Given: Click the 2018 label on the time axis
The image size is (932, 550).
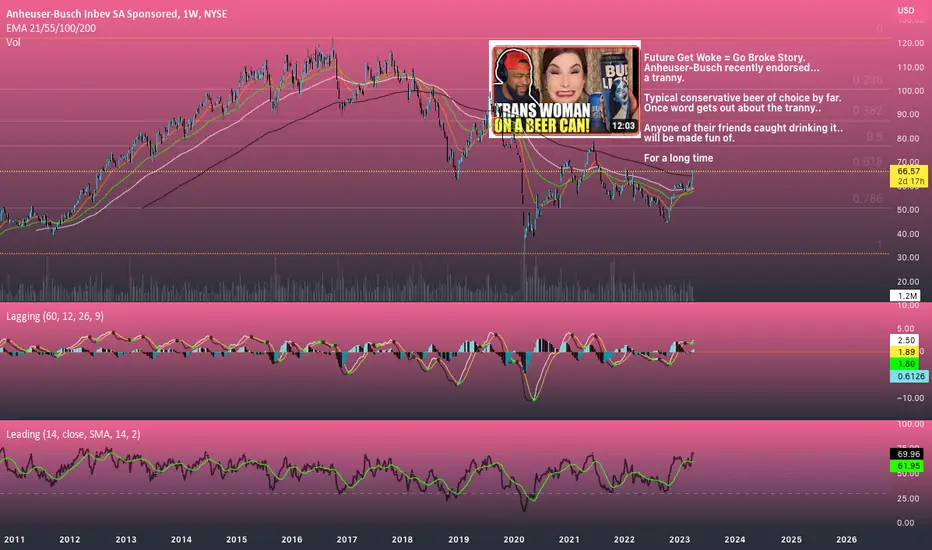Looking at the screenshot, I should coord(402,539).
